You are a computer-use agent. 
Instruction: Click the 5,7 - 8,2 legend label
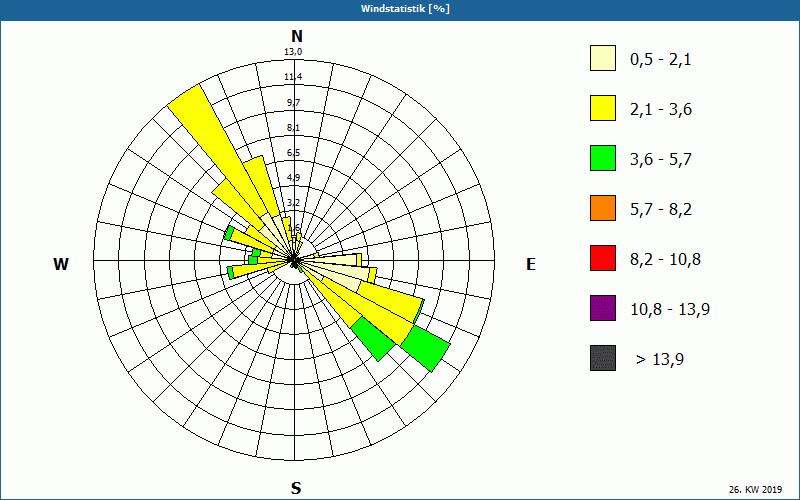pos(661,210)
